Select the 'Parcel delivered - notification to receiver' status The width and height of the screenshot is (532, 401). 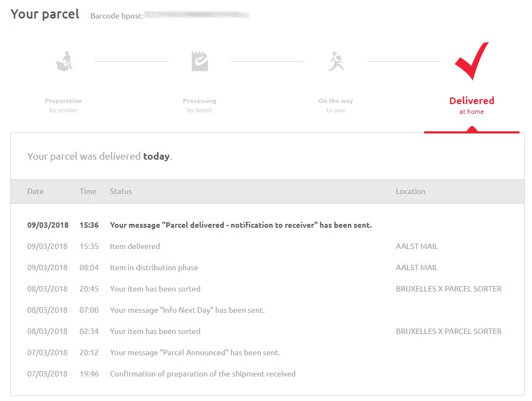(241, 225)
